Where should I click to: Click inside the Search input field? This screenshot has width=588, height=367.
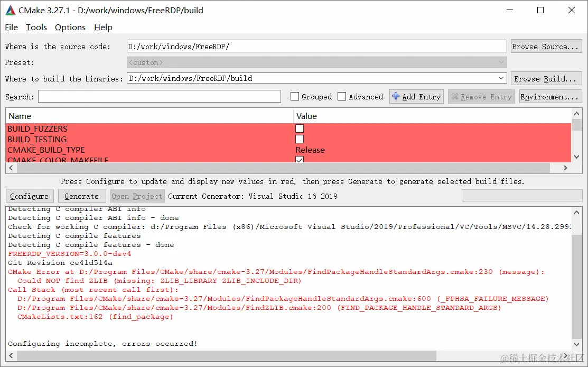point(158,96)
